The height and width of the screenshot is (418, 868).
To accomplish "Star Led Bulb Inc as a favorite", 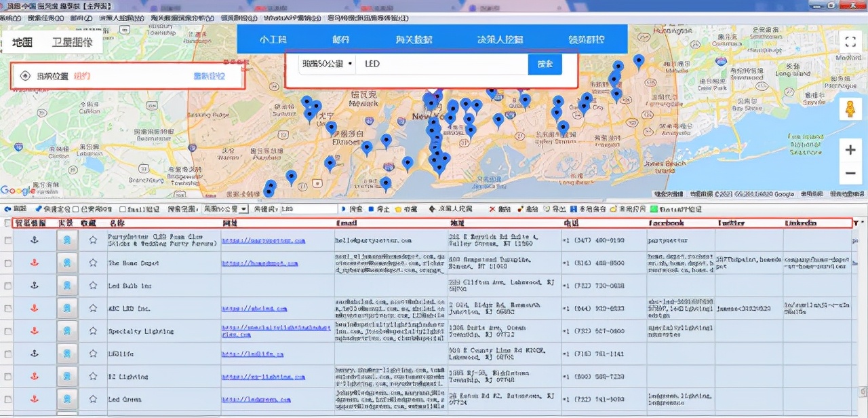I will click(93, 286).
